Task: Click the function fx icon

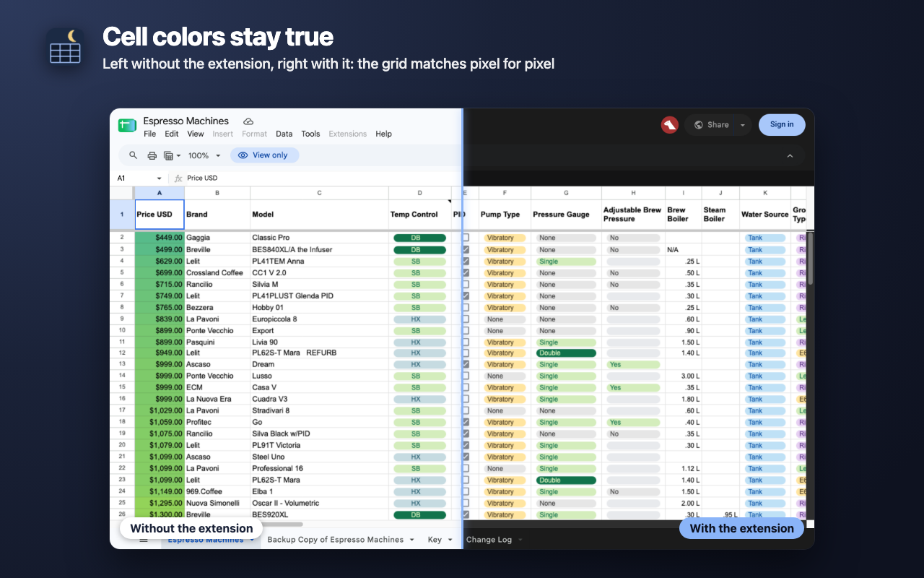Action: pyautogui.click(x=178, y=178)
